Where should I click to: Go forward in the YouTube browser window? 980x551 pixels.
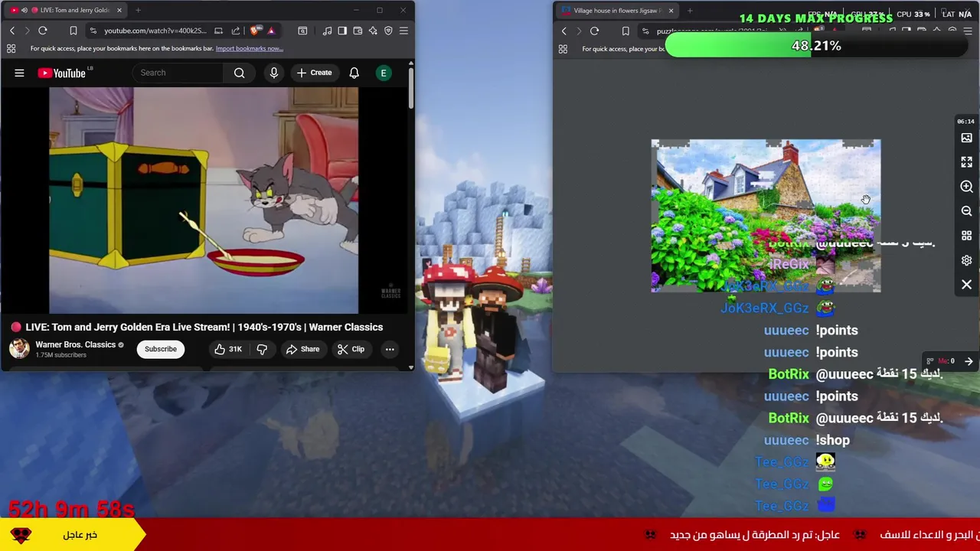click(28, 31)
